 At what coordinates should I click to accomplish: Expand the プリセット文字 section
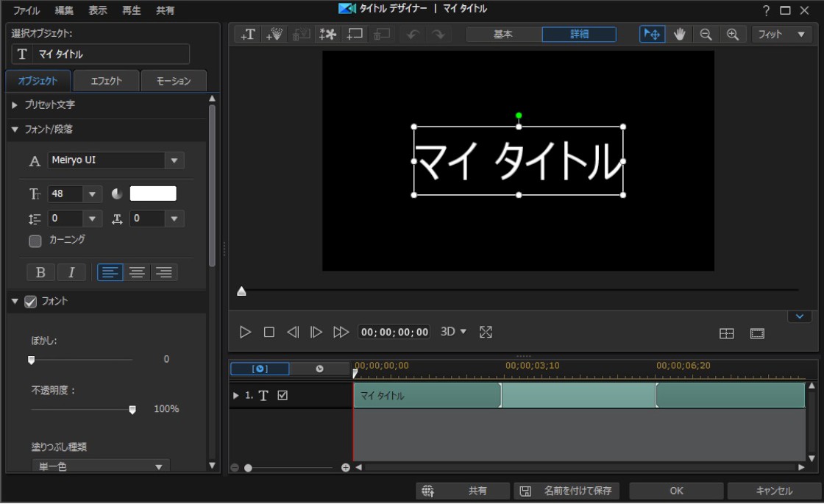[15, 105]
